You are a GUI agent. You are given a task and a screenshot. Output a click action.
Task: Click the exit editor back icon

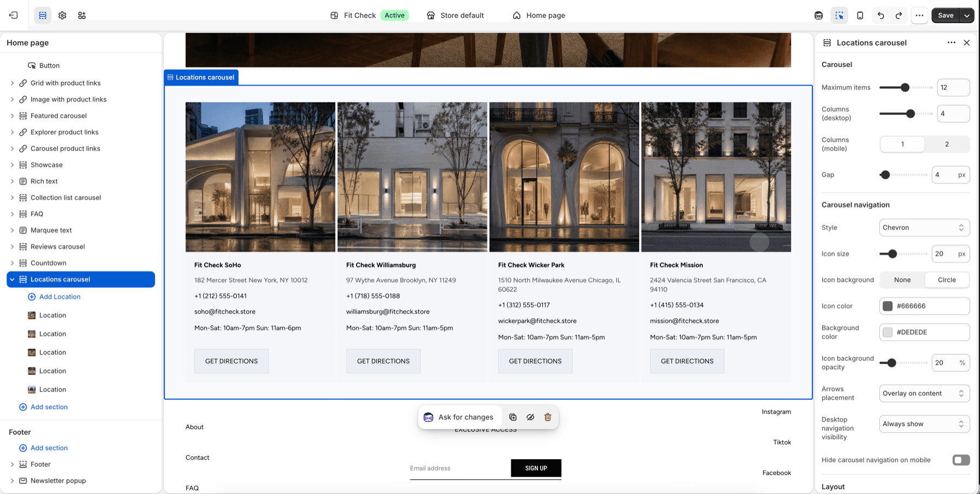pos(14,15)
